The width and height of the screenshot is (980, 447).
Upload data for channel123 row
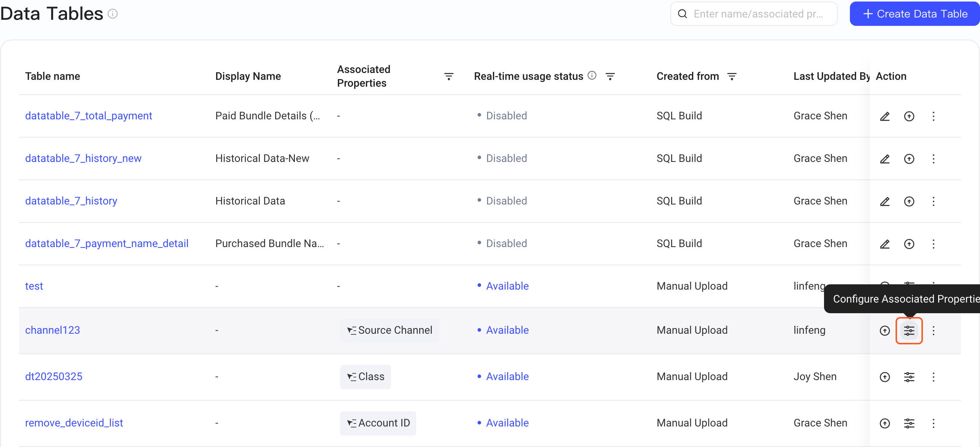(x=885, y=331)
